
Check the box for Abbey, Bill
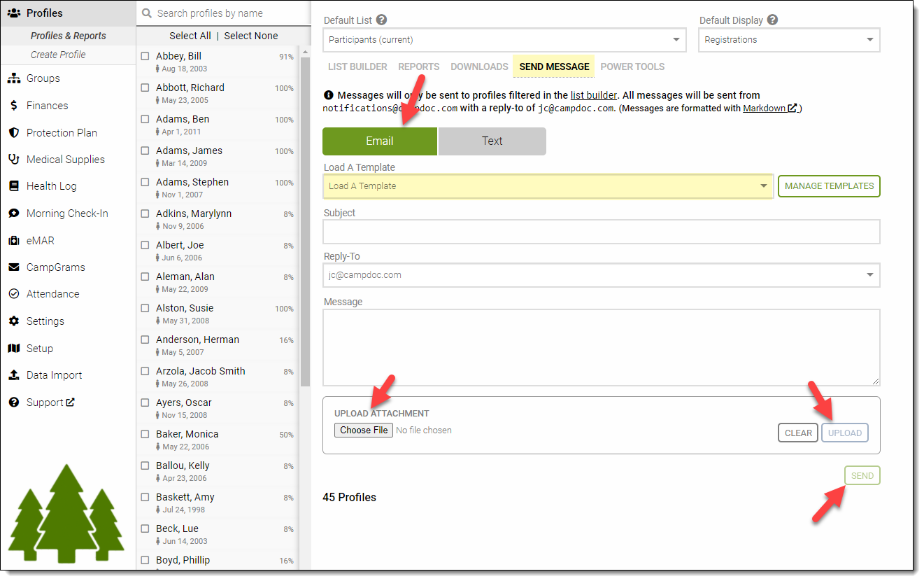tap(145, 56)
